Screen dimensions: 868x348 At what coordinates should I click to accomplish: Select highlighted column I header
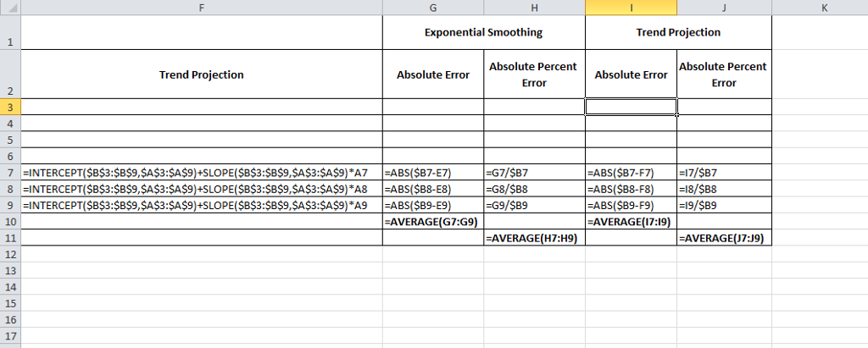(x=631, y=8)
